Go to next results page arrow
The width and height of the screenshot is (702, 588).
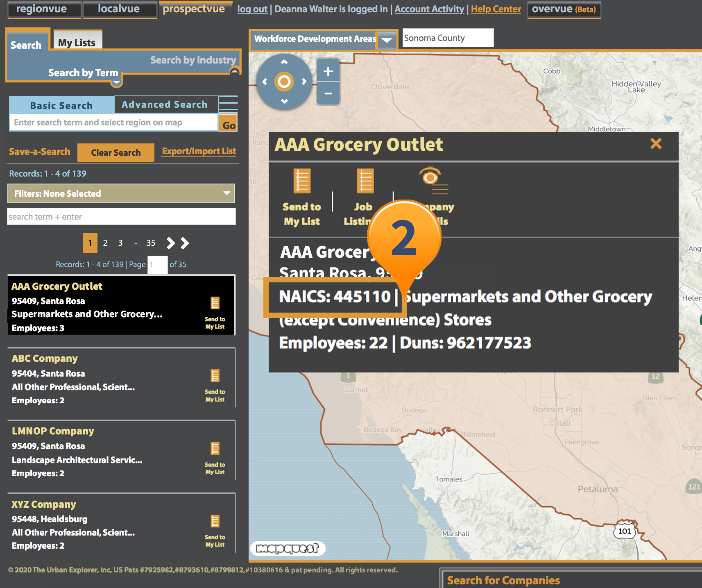(x=170, y=243)
